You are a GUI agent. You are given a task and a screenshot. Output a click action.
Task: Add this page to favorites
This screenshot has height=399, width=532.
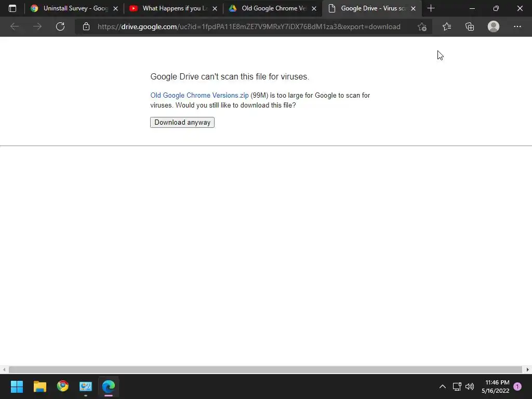click(x=422, y=26)
